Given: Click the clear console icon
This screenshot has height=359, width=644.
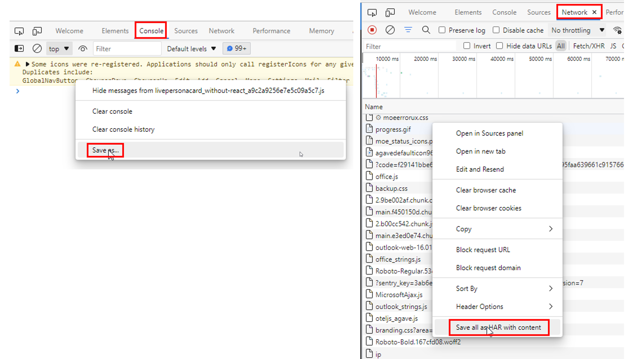Looking at the screenshot, I should (x=37, y=48).
